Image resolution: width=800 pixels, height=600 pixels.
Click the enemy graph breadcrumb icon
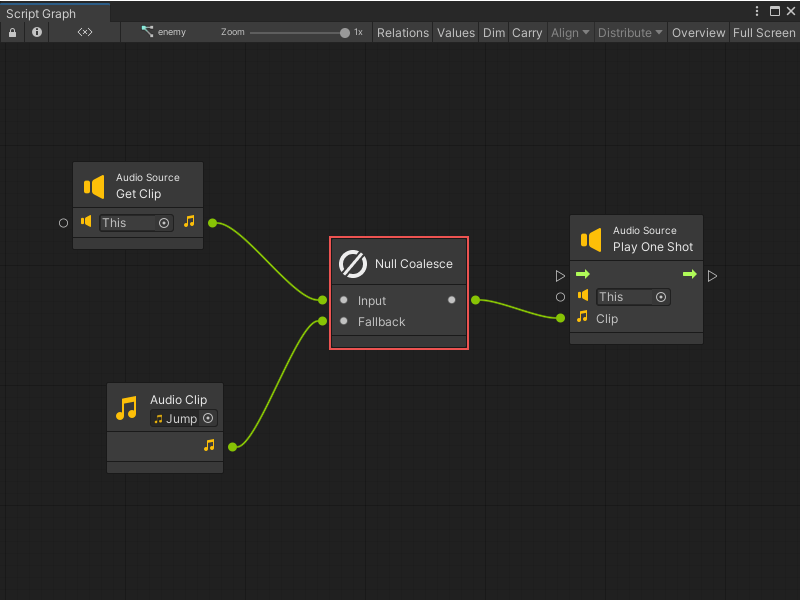pos(148,32)
